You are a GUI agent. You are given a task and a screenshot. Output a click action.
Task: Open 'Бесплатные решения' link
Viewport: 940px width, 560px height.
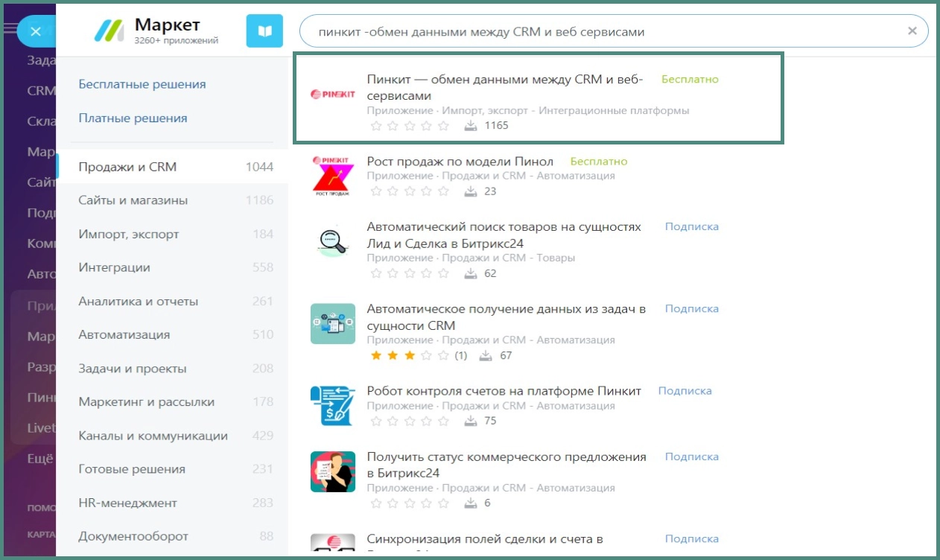click(x=142, y=84)
